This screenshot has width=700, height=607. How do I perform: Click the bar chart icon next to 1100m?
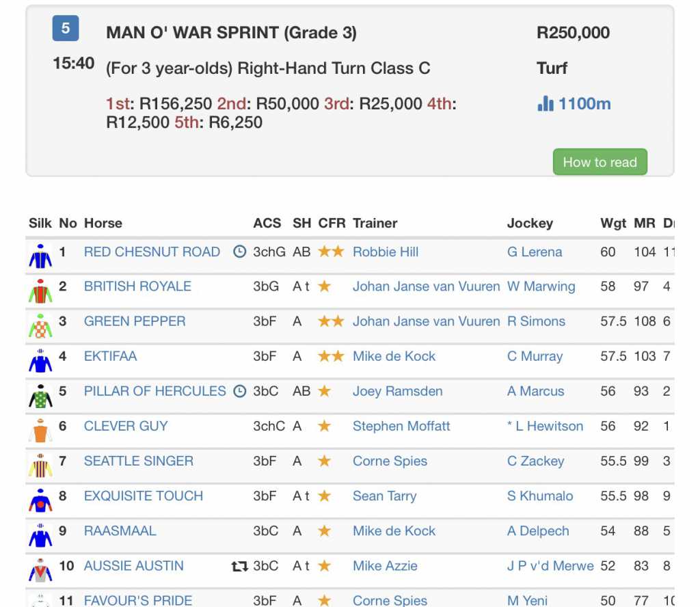point(546,104)
